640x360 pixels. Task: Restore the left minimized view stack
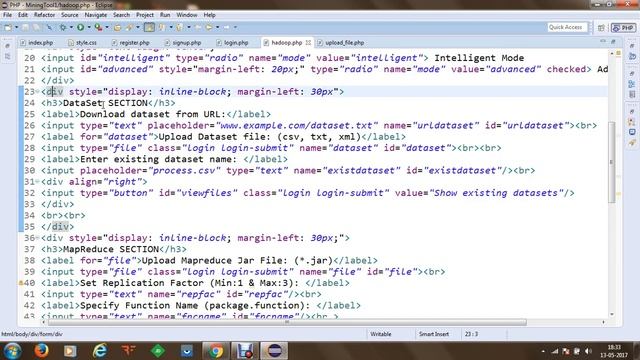coord(7,46)
